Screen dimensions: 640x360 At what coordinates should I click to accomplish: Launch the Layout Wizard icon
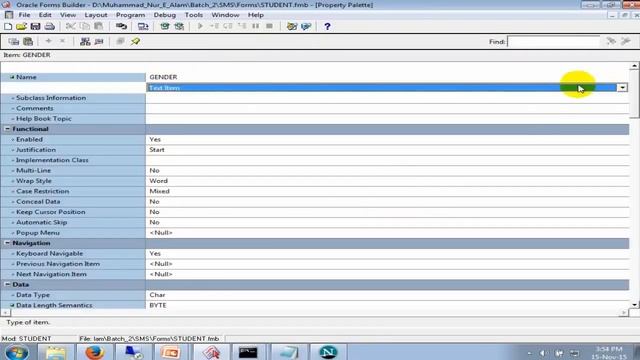pyautogui.click(x=306, y=27)
